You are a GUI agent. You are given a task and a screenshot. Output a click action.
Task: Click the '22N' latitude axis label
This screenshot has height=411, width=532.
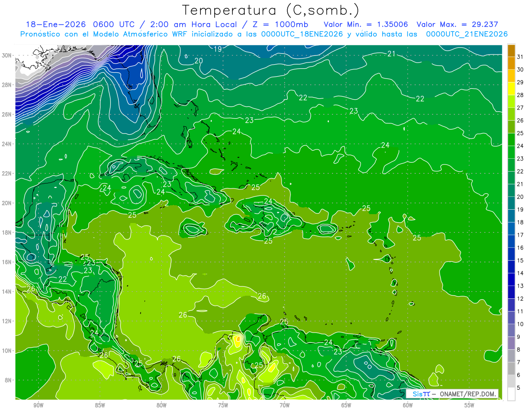pyautogui.click(x=7, y=173)
